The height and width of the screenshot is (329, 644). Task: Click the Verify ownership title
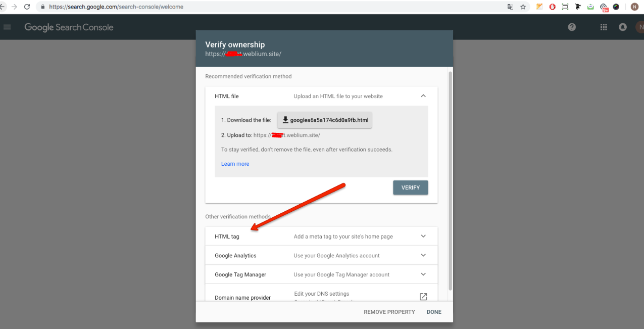pyautogui.click(x=235, y=44)
